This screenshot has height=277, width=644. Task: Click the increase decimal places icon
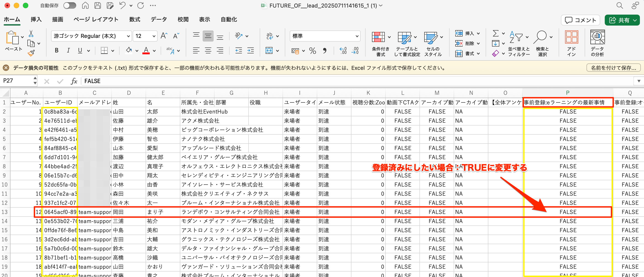343,50
